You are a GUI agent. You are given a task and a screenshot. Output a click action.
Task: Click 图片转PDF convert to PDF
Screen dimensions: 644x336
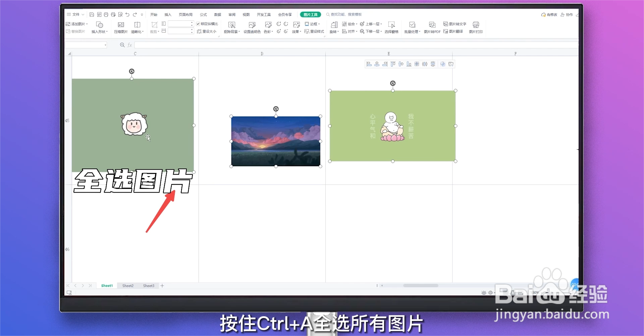tap(432, 27)
